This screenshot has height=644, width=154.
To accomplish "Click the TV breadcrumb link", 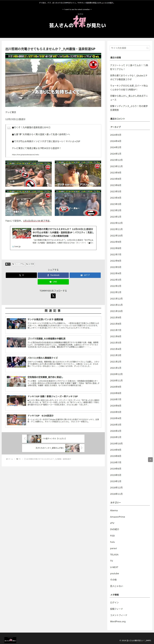I will (x=19, y=459).
